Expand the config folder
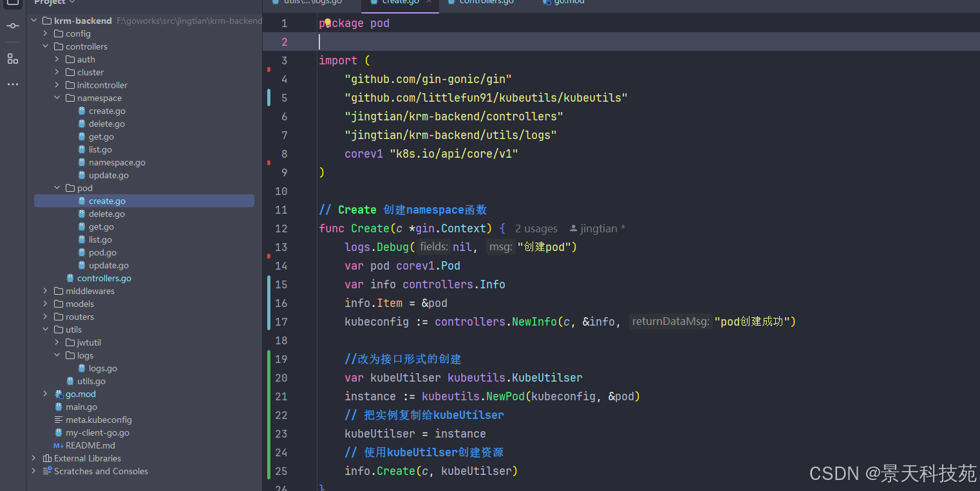 (45, 33)
